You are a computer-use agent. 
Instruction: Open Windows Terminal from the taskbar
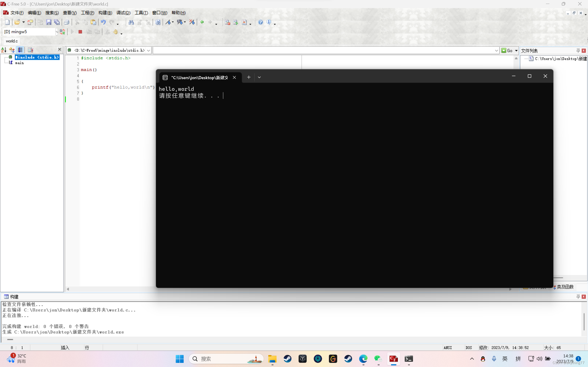(409, 359)
